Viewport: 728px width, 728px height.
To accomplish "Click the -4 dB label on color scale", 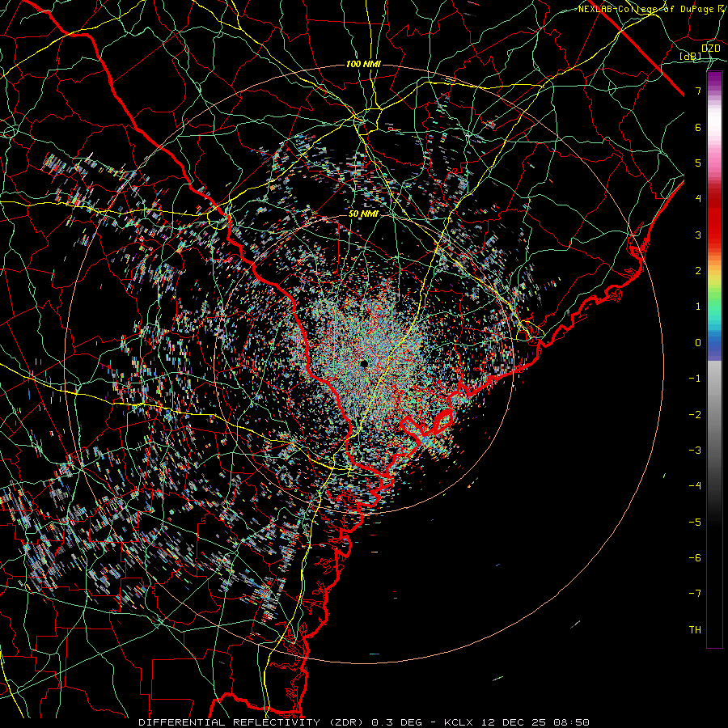I will (x=695, y=486).
